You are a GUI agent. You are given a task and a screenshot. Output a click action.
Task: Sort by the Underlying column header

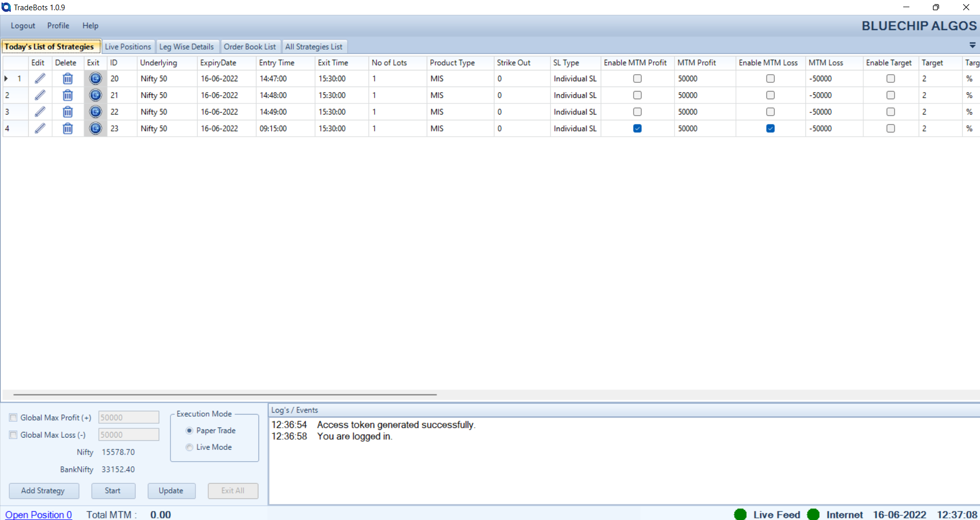coord(167,62)
